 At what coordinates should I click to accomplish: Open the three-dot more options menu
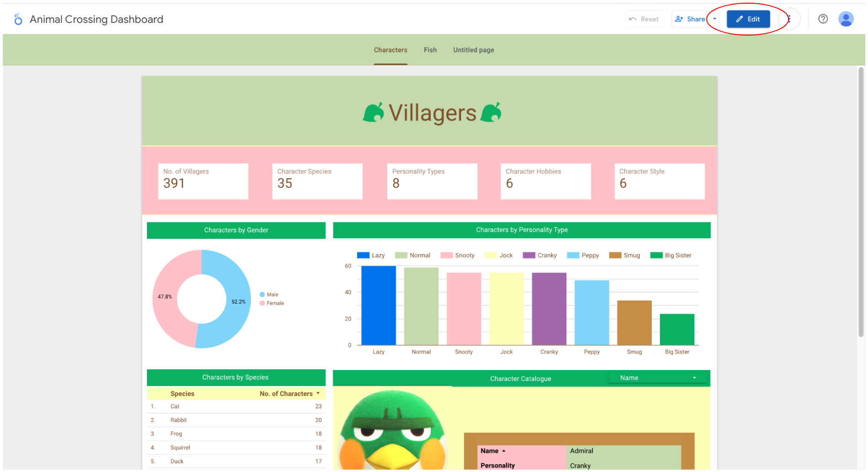click(x=789, y=19)
